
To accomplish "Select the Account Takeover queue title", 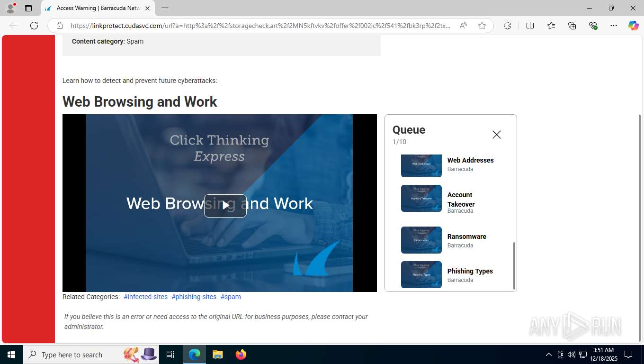I will point(461,200).
